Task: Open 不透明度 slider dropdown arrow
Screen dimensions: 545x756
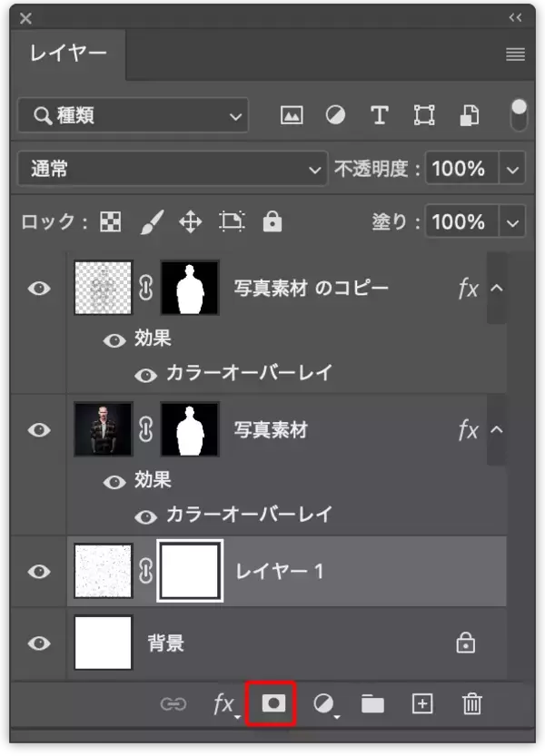Action: point(512,169)
